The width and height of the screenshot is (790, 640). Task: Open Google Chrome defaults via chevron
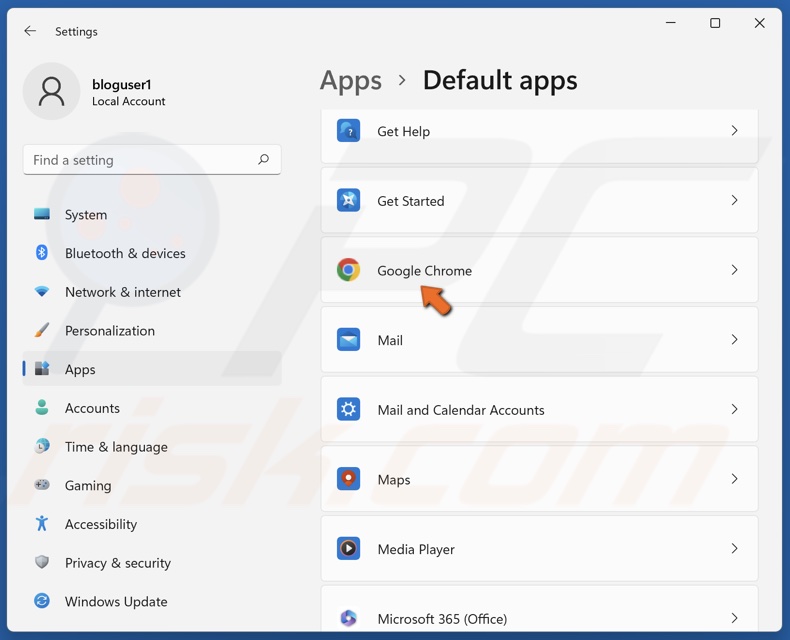coord(735,270)
